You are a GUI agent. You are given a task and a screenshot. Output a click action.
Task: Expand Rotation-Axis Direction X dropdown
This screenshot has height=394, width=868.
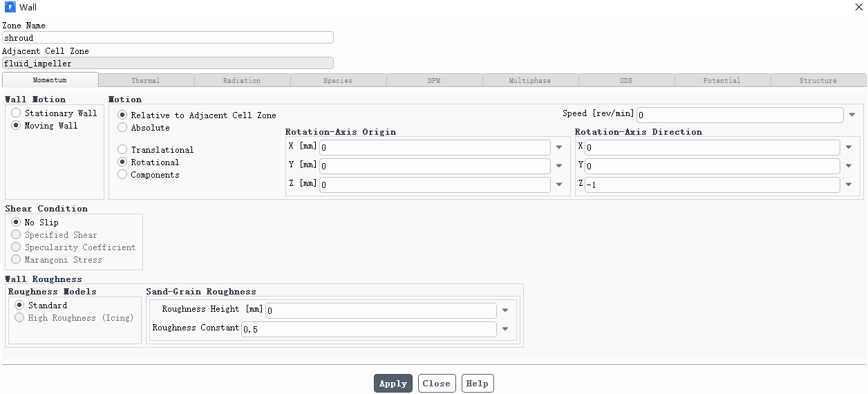849,148
